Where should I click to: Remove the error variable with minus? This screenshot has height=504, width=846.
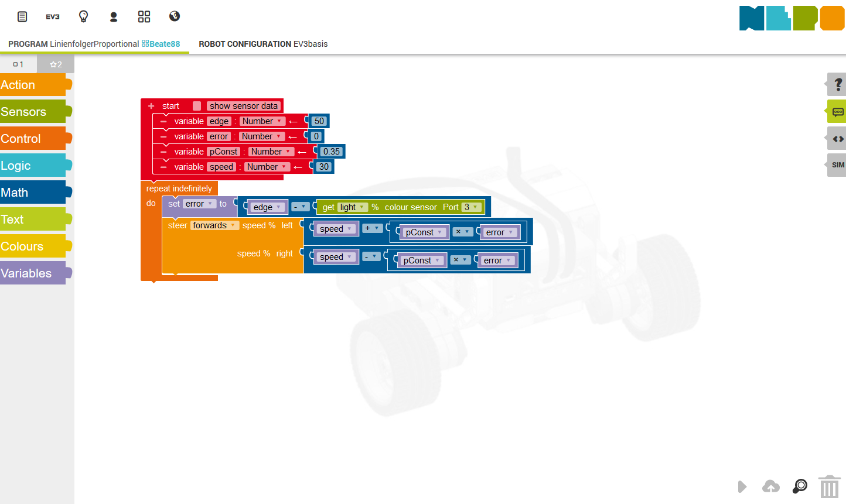coord(163,136)
